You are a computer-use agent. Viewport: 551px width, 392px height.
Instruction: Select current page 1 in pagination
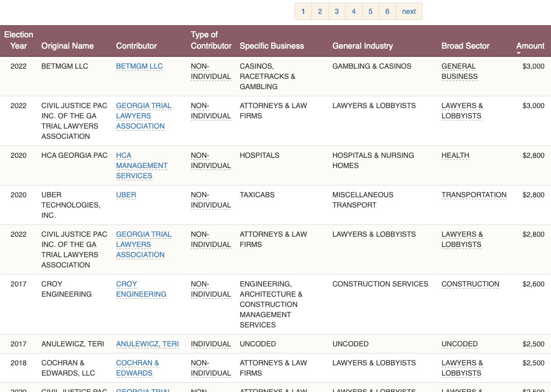[x=303, y=11]
